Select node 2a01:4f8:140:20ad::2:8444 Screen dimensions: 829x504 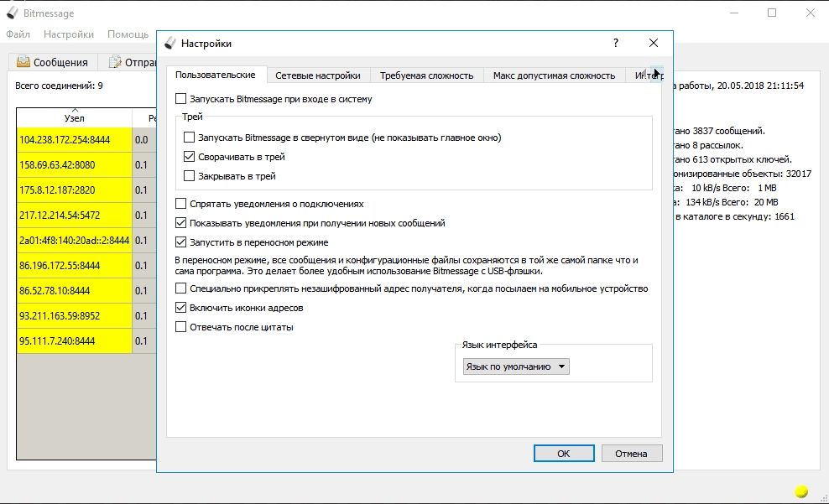point(75,241)
